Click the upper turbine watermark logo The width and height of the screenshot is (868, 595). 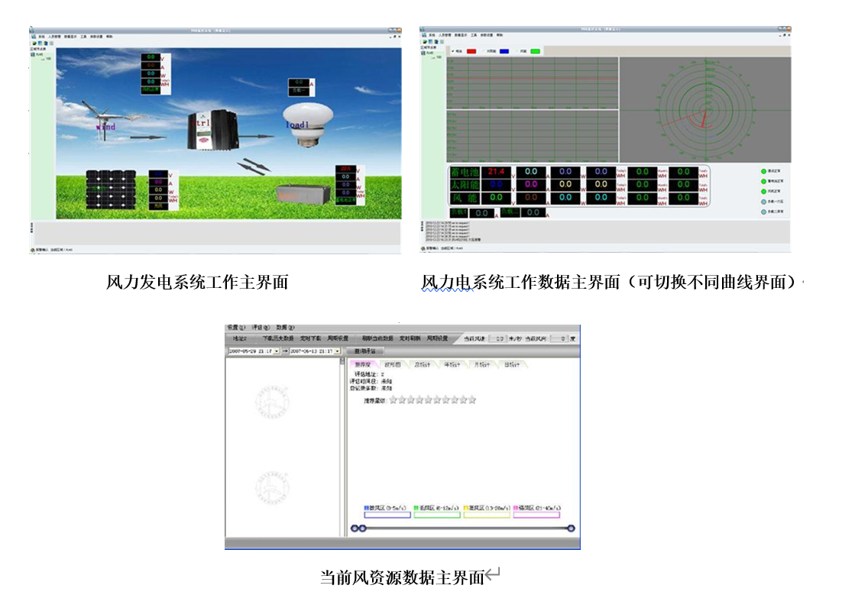coord(272,403)
